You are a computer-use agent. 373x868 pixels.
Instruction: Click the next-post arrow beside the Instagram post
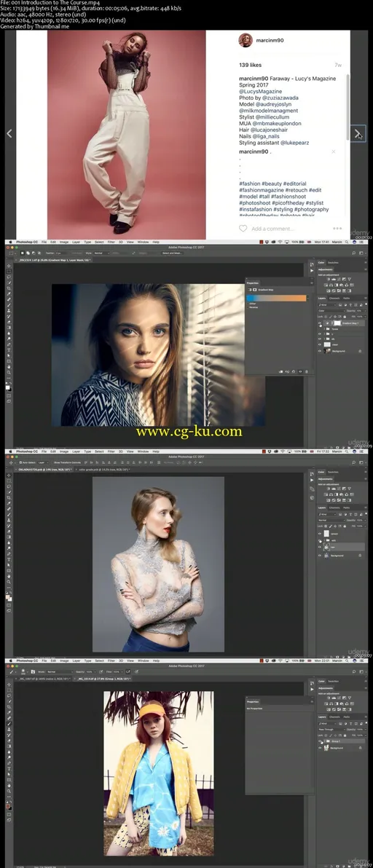pyautogui.click(x=357, y=133)
